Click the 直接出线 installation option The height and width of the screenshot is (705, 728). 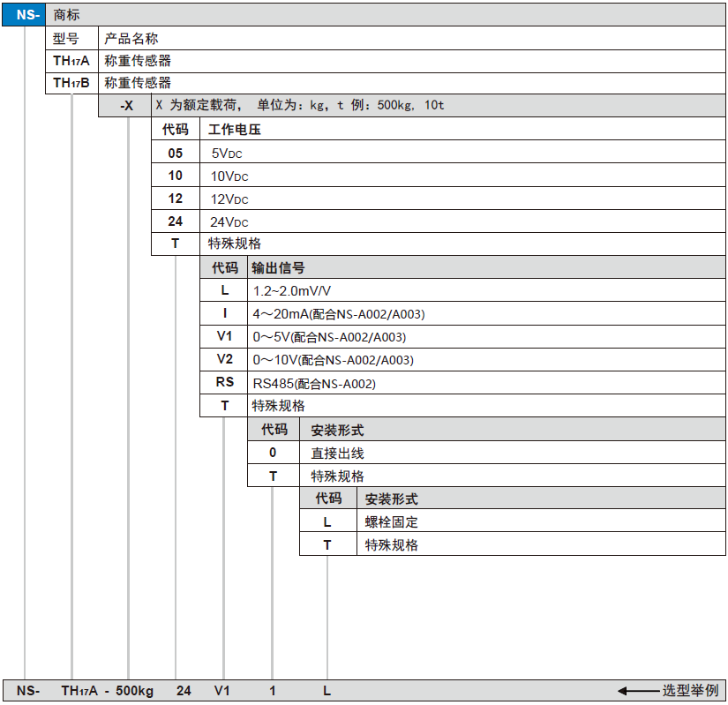(337, 453)
